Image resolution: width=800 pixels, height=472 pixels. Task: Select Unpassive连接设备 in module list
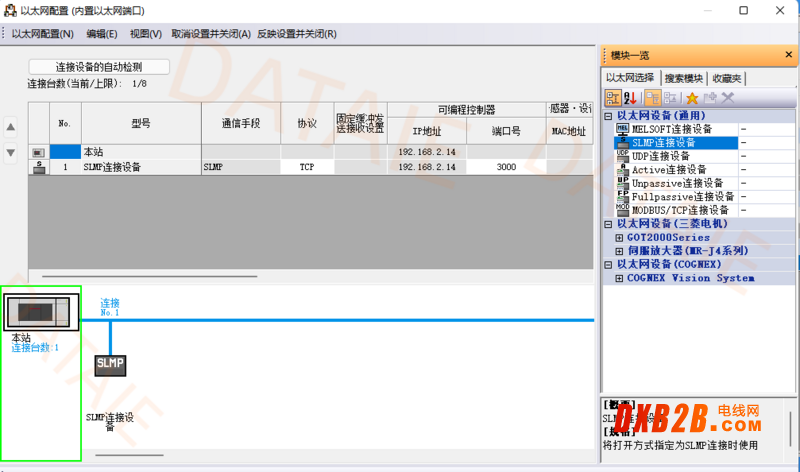(678, 183)
